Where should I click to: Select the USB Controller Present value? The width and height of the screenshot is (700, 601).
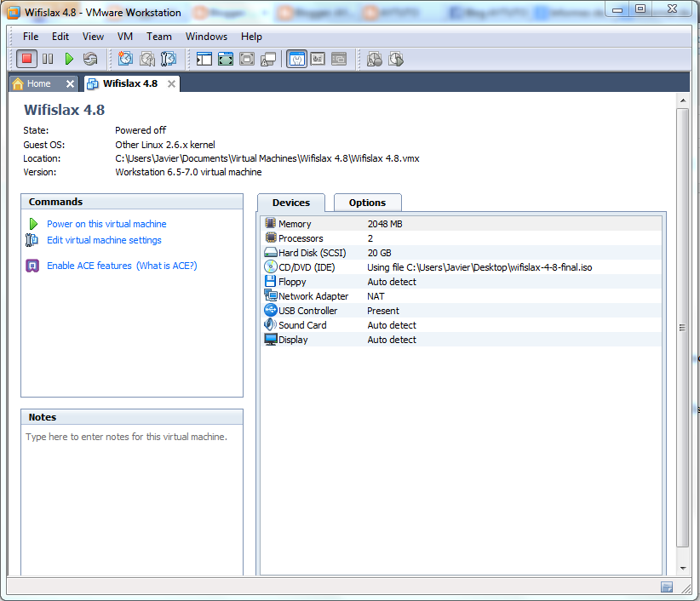(383, 311)
